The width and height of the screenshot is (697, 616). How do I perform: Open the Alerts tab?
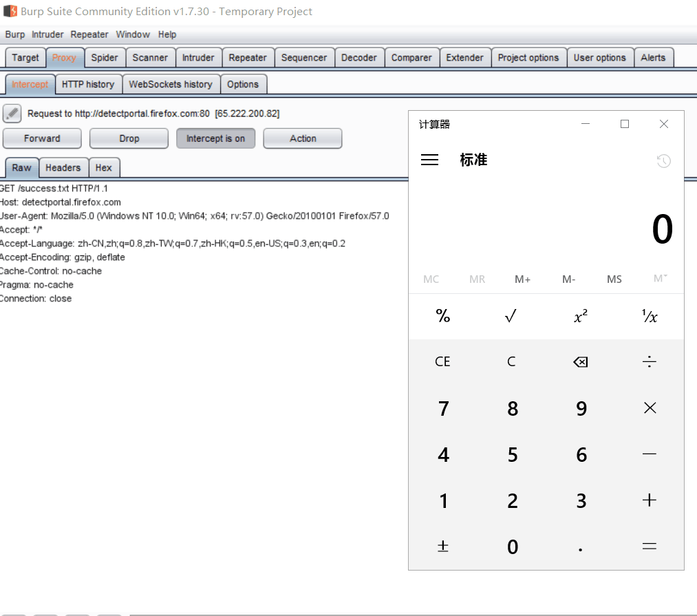tap(654, 58)
